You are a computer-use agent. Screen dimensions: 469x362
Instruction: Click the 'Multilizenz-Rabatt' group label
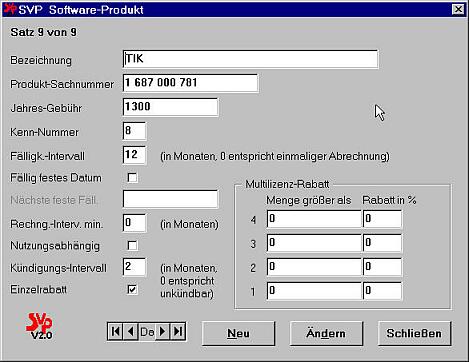[x=287, y=184]
